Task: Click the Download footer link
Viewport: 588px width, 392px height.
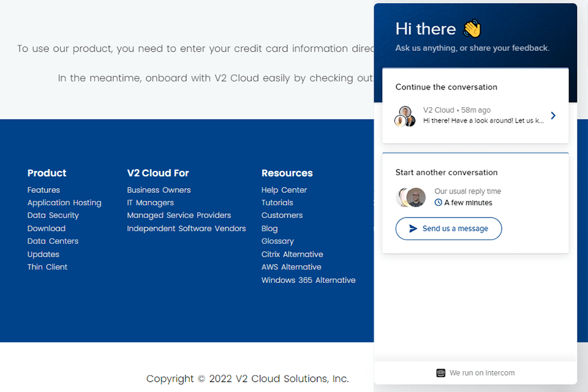Action: tap(47, 228)
